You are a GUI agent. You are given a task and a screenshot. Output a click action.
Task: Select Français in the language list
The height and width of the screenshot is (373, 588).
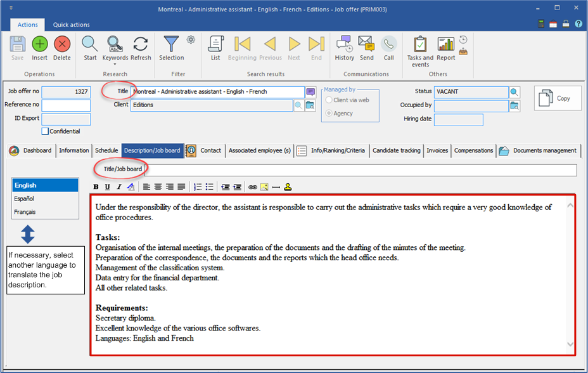click(45, 212)
